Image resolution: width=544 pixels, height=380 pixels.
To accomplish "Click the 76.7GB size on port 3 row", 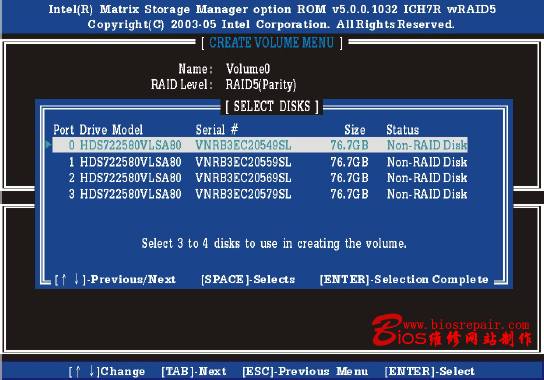I will click(349, 194).
